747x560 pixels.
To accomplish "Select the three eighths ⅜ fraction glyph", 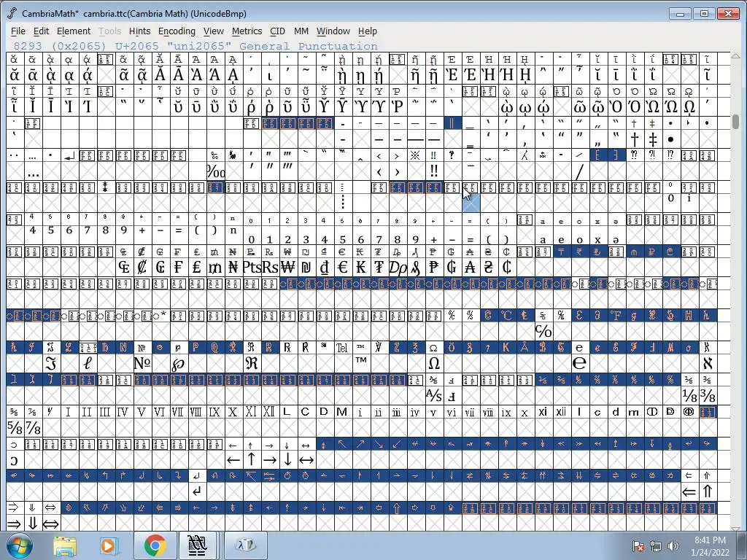I will click(708, 396).
